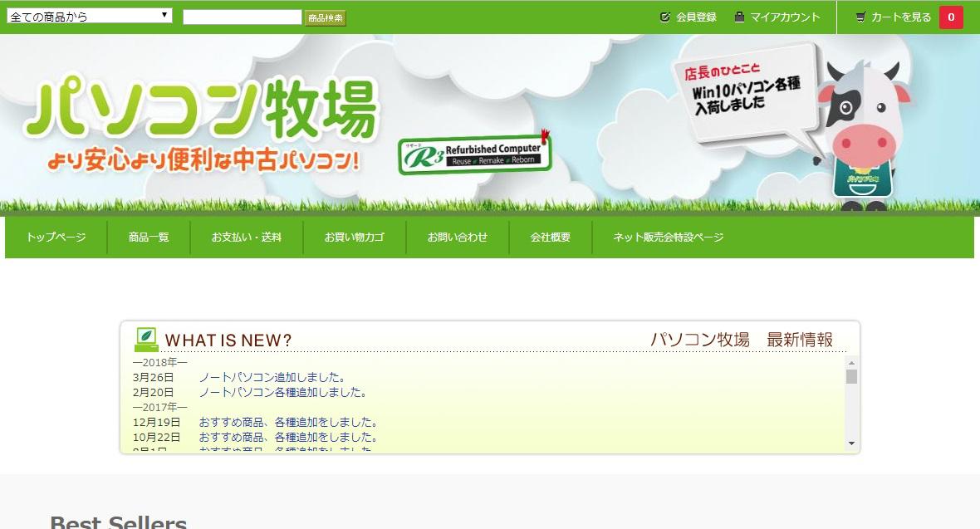Click the Best Sellers heading
Viewport: 980px width, 529px height.
pos(119,522)
